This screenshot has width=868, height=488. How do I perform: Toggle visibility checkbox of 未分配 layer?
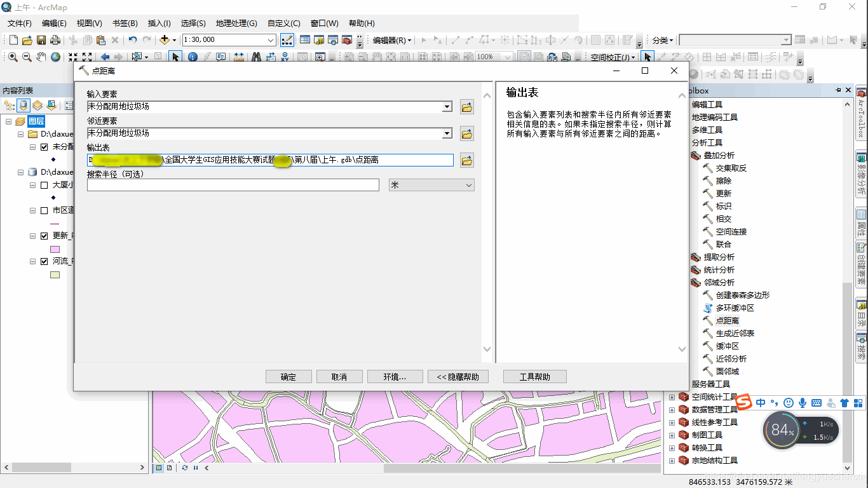point(44,147)
